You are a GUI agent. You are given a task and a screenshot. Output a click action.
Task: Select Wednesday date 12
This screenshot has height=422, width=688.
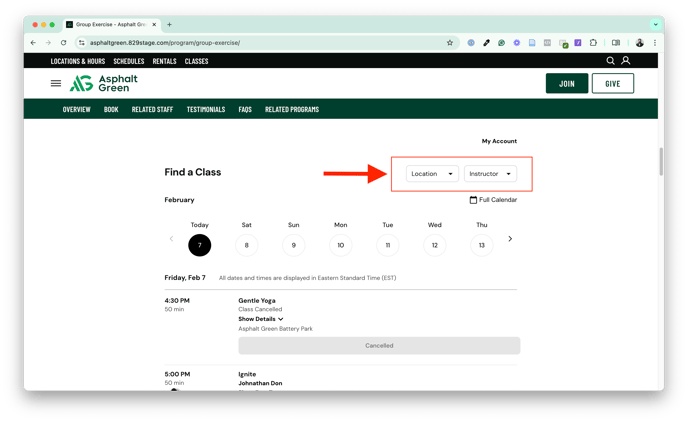[x=434, y=245]
